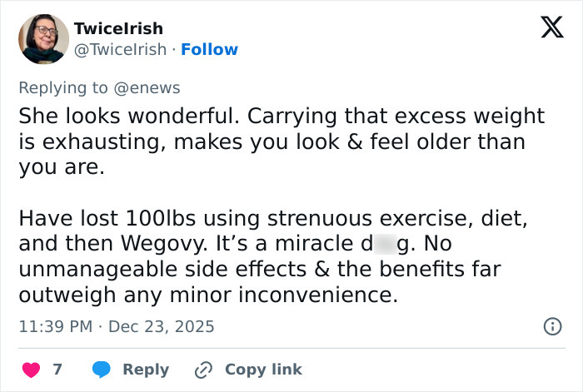
Task: Click the chain link copy icon
Action: tap(204, 369)
